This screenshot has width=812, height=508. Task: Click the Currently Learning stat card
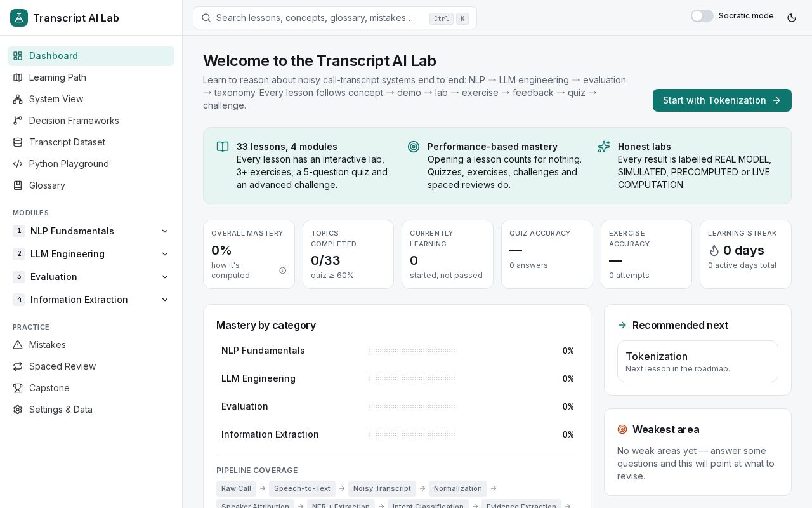447,255
